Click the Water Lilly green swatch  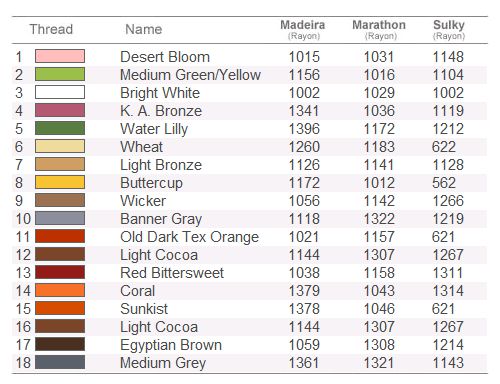[x=60, y=128]
